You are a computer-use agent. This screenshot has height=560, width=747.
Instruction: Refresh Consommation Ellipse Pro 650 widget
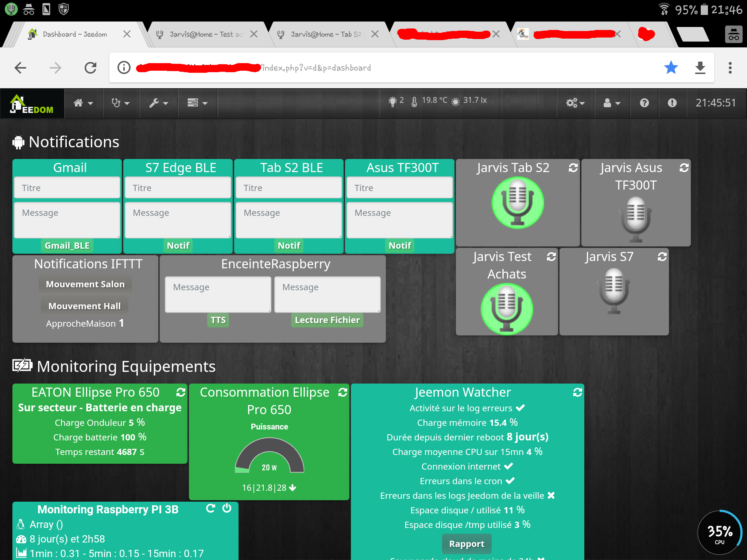pos(342,392)
